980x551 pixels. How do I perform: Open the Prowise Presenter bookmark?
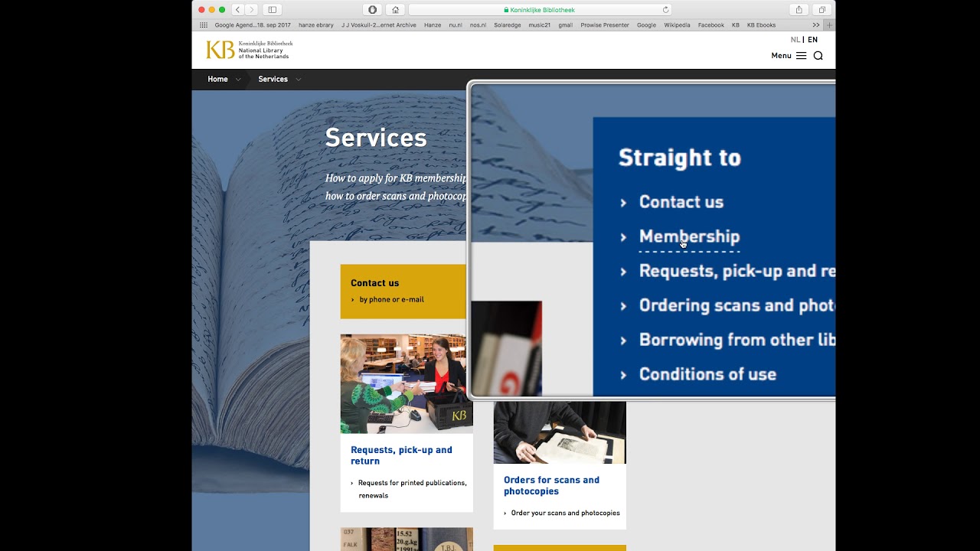pos(605,25)
